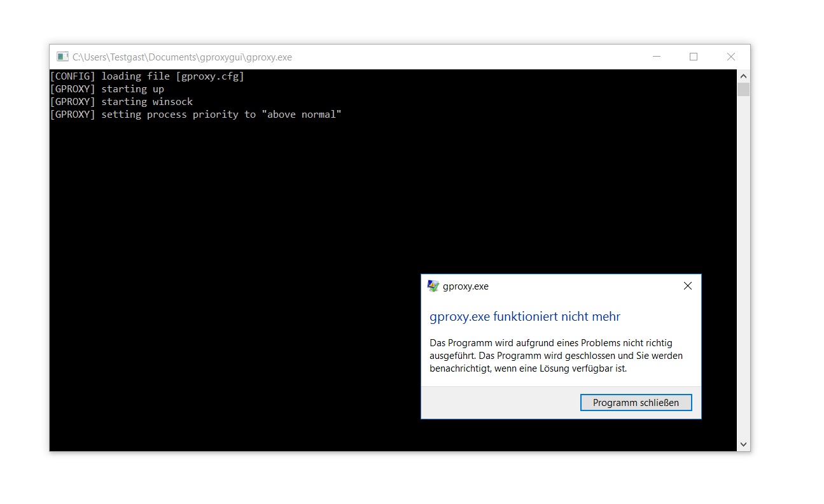Screen dimensions: 824x504
Task: Click the "[GPROXY] starting up" line
Action: coord(107,89)
